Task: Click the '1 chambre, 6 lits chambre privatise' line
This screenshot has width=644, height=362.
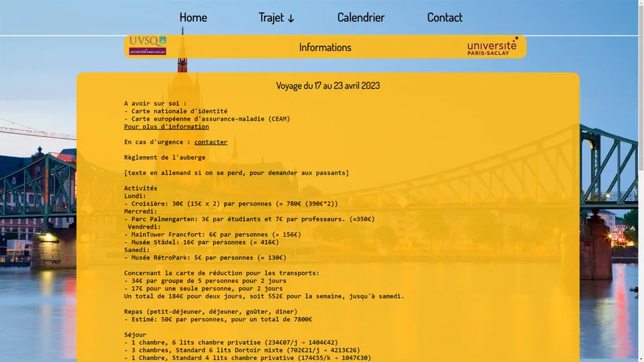Action: [231, 343]
